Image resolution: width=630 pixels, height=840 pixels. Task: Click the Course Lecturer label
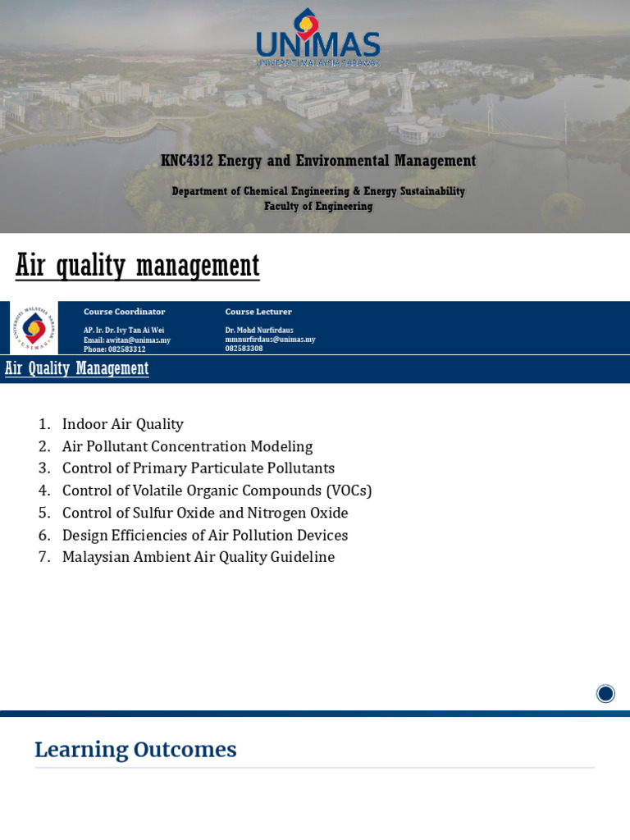click(258, 312)
